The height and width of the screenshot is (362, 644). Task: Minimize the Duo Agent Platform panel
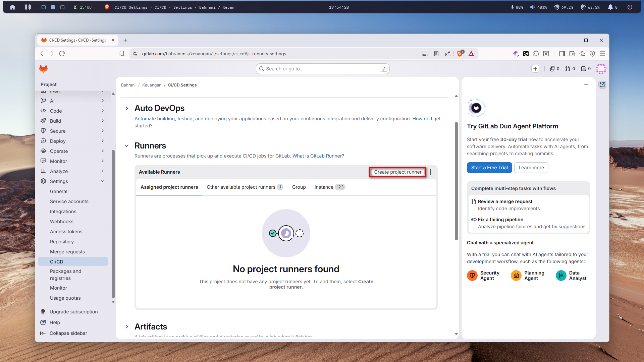pos(586,85)
